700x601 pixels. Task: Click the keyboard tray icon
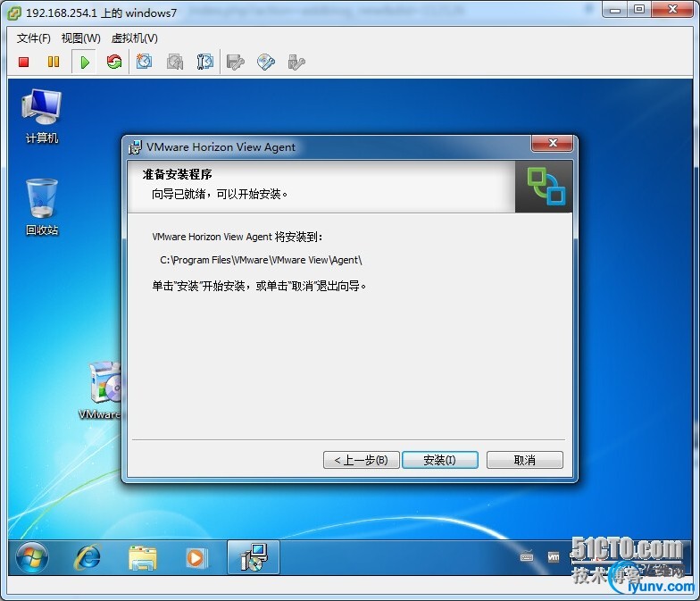pos(527,557)
